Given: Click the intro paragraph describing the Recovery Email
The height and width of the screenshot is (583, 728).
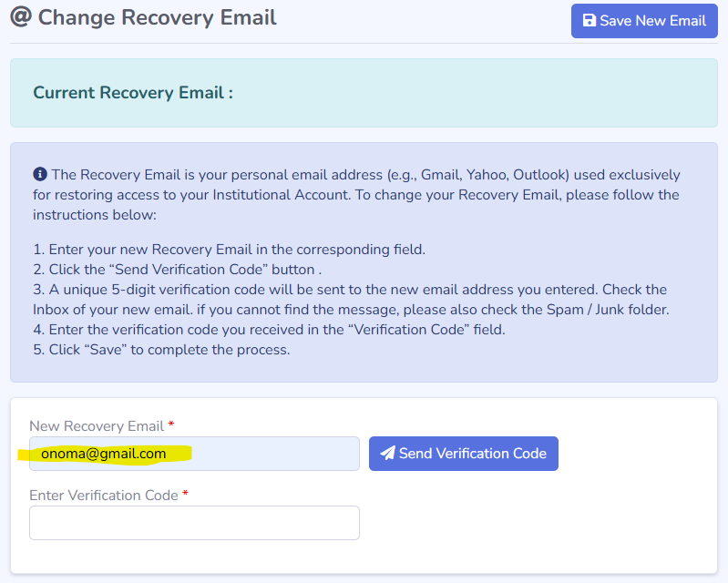Looking at the screenshot, I should click(x=356, y=194).
